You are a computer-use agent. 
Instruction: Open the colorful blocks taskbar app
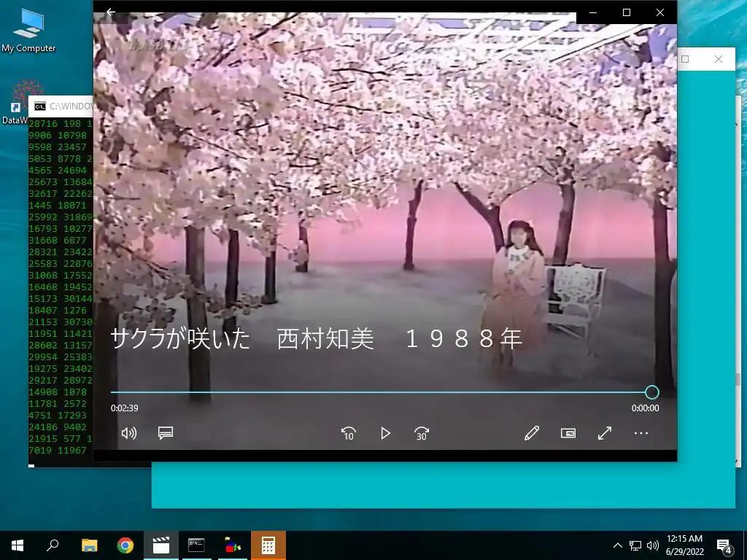(x=232, y=545)
